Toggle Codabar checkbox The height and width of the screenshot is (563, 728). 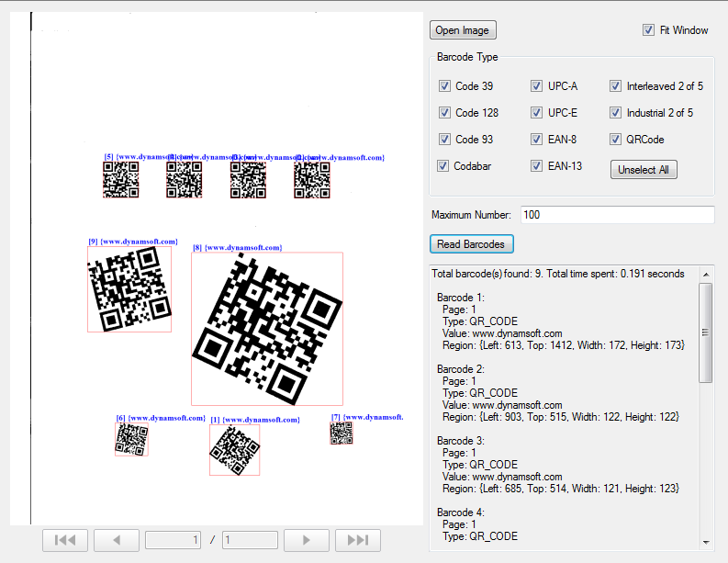click(x=442, y=166)
